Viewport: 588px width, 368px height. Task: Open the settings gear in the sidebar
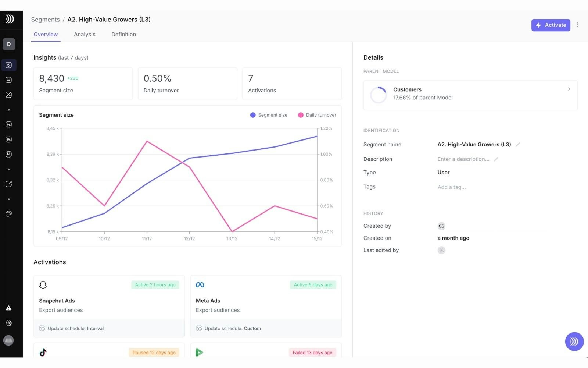tap(8, 323)
